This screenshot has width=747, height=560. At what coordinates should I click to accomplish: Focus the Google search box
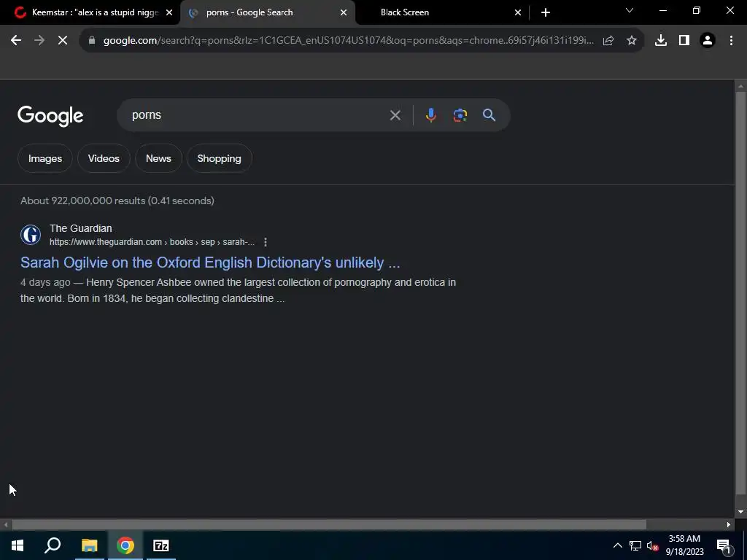click(258, 115)
